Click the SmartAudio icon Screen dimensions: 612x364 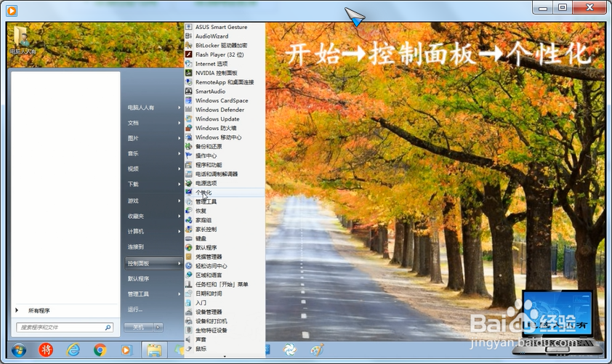click(x=188, y=91)
